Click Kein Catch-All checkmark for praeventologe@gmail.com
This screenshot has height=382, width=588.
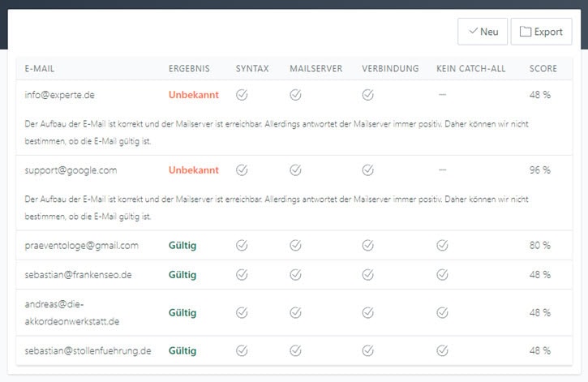tap(442, 245)
